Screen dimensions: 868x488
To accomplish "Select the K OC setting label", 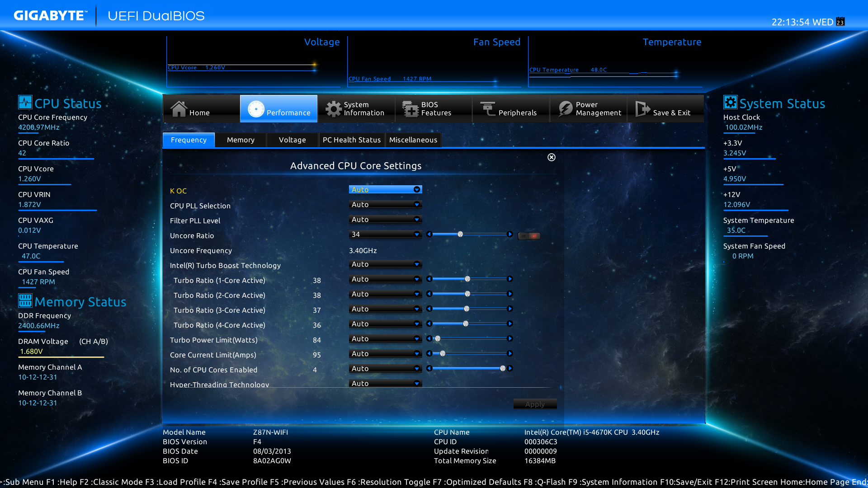I will [x=178, y=191].
